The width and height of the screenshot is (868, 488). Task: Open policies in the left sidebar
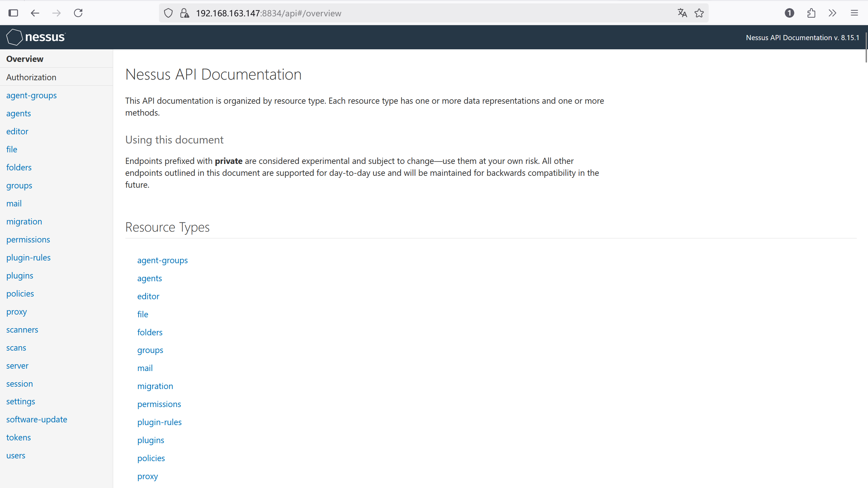20,294
